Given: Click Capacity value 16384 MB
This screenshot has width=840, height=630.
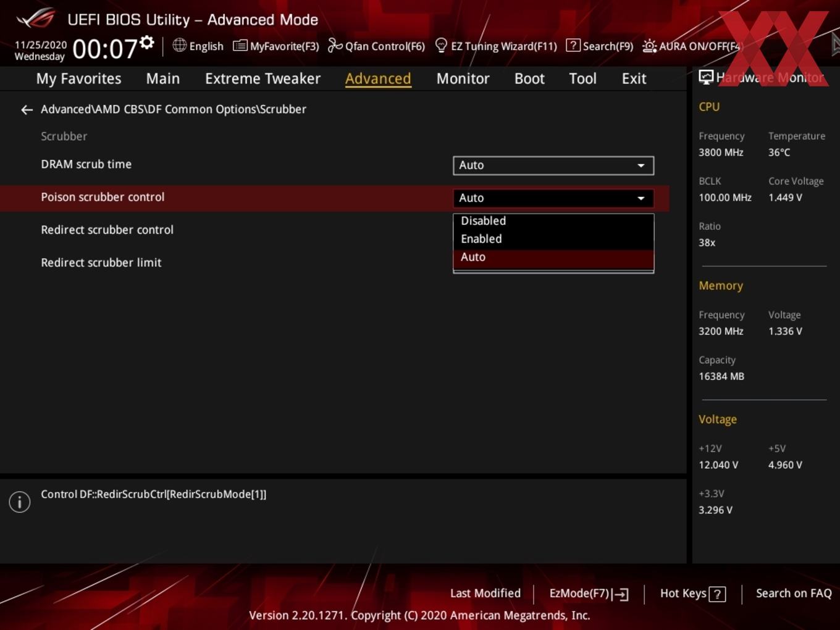Looking at the screenshot, I should point(721,376).
